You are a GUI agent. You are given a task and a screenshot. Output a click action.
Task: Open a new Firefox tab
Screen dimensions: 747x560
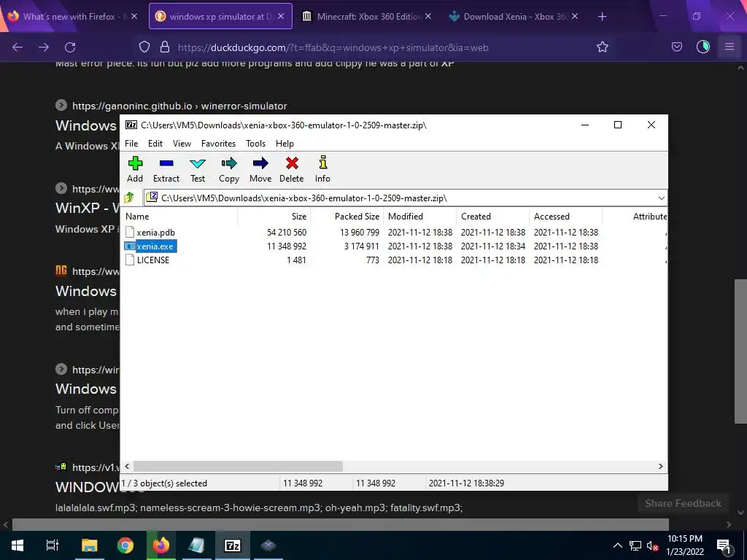602,17
